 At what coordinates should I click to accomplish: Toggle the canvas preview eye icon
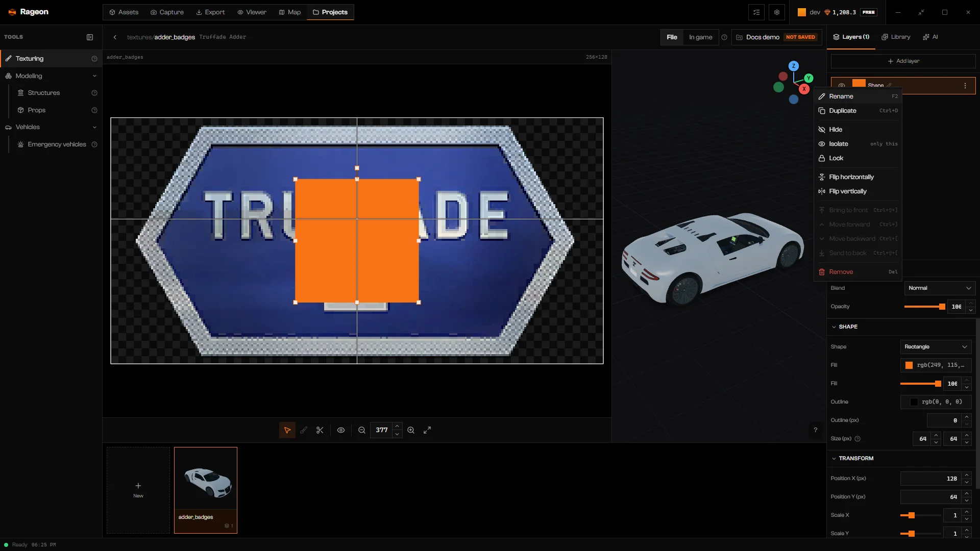coord(341,430)
